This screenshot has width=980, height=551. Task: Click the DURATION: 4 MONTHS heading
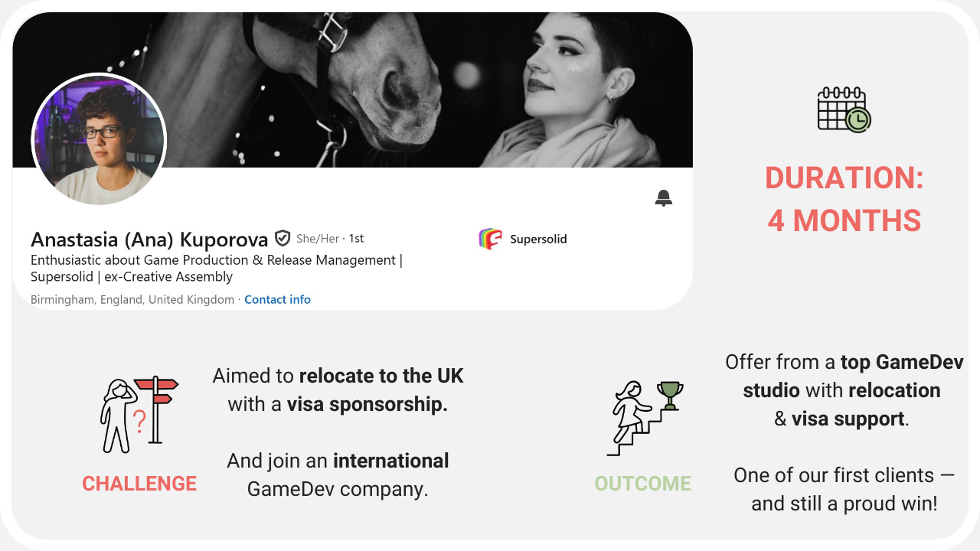(844, 199)
